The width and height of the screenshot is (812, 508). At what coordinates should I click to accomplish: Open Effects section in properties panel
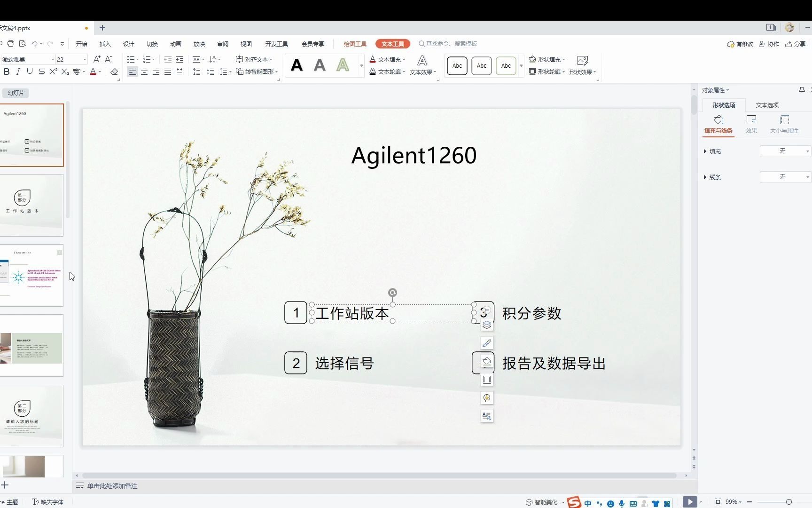click(751, 124)
